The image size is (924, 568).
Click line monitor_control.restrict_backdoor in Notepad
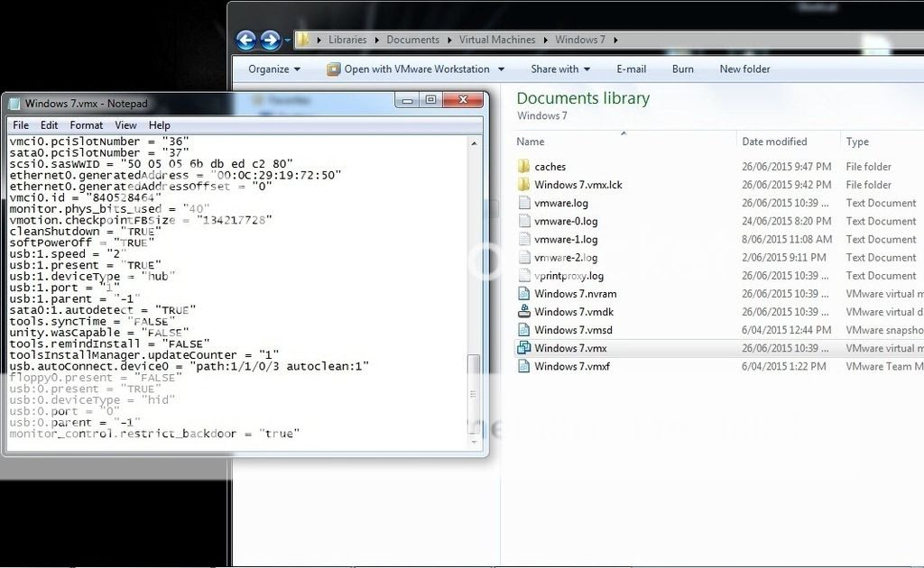tap(154, 434)
